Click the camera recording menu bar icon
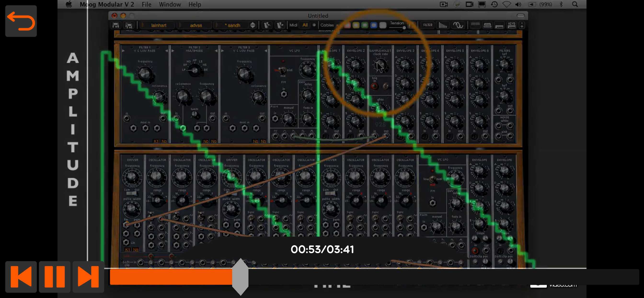 tap(444, 4)
